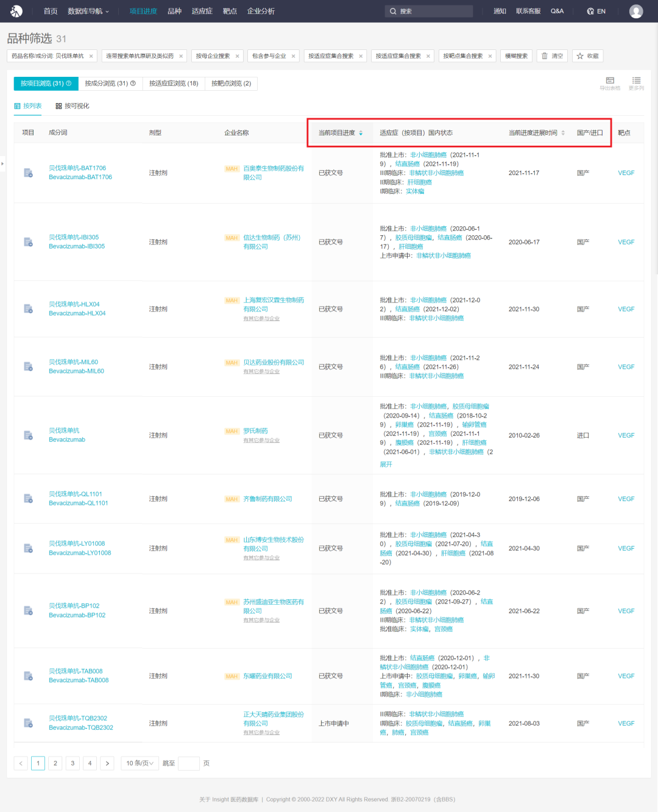Go to the next page with the right arrow
Viewport: 658px width, 812px height.
coord(107,763)
